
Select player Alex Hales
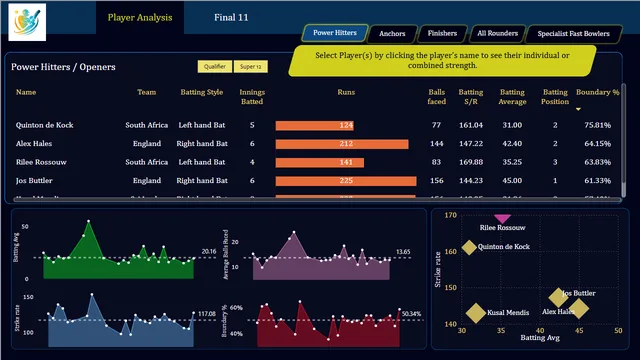34,144
